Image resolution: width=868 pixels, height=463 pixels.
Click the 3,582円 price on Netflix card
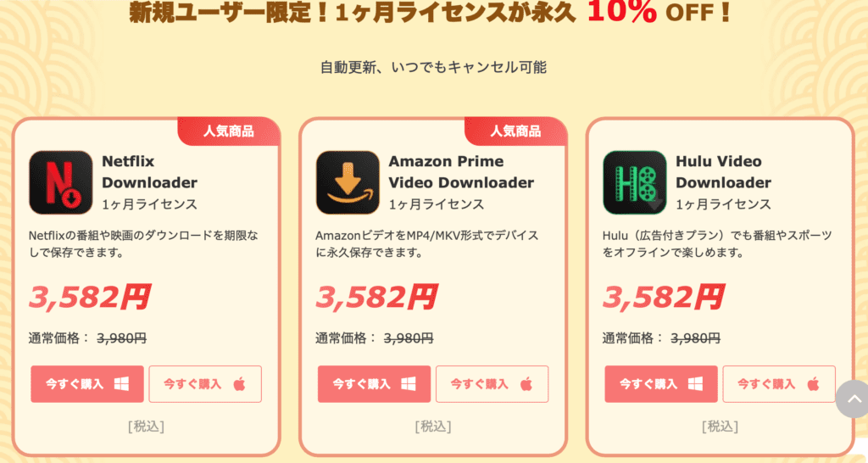[90, 297]
